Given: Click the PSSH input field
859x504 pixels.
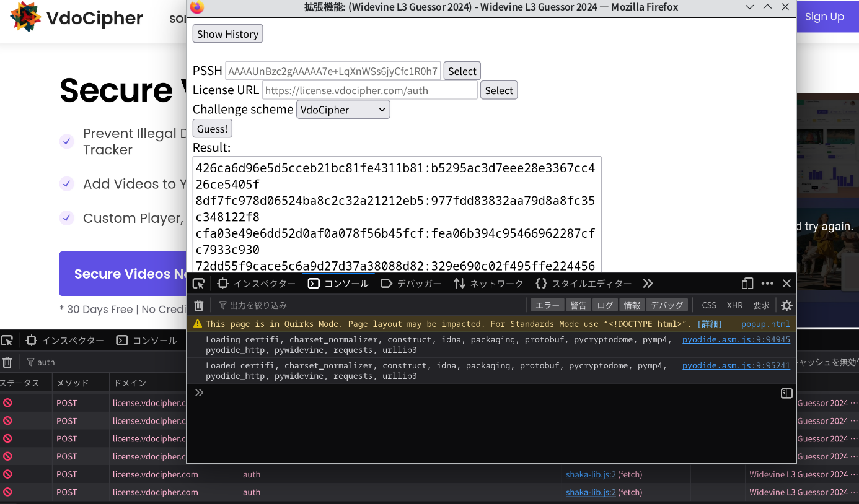Looking at the screenshot, I should point(333,71).
